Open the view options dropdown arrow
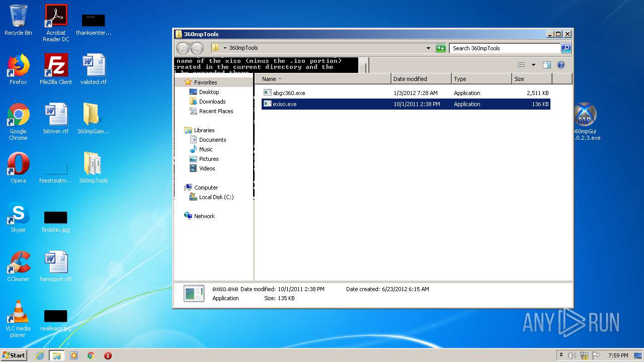Screen dimensions: 644x362 (x=533, y=65)
